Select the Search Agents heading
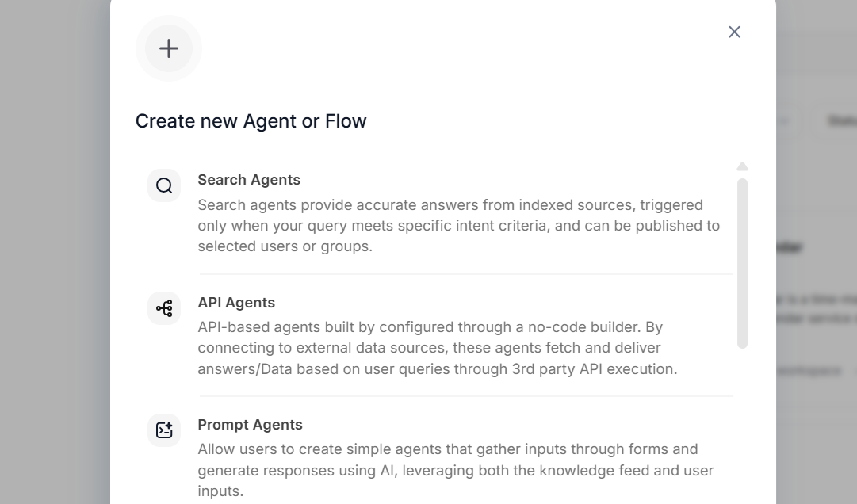The height and width of the screenshot is (504, 857). click(x=249, y=180)
